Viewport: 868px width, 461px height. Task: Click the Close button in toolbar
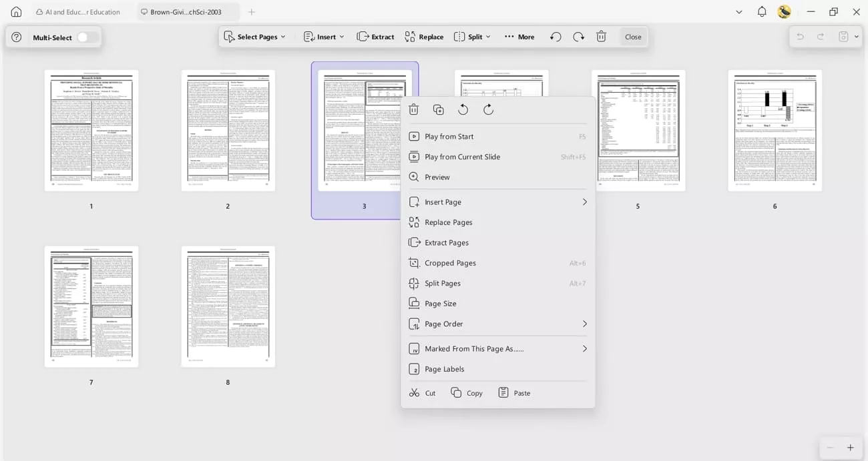(633, 37)
